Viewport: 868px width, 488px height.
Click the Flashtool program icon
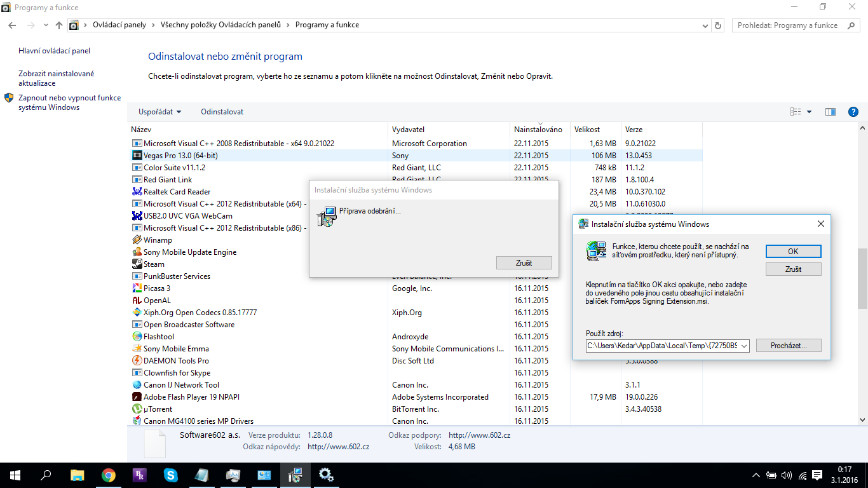[137, 337]
